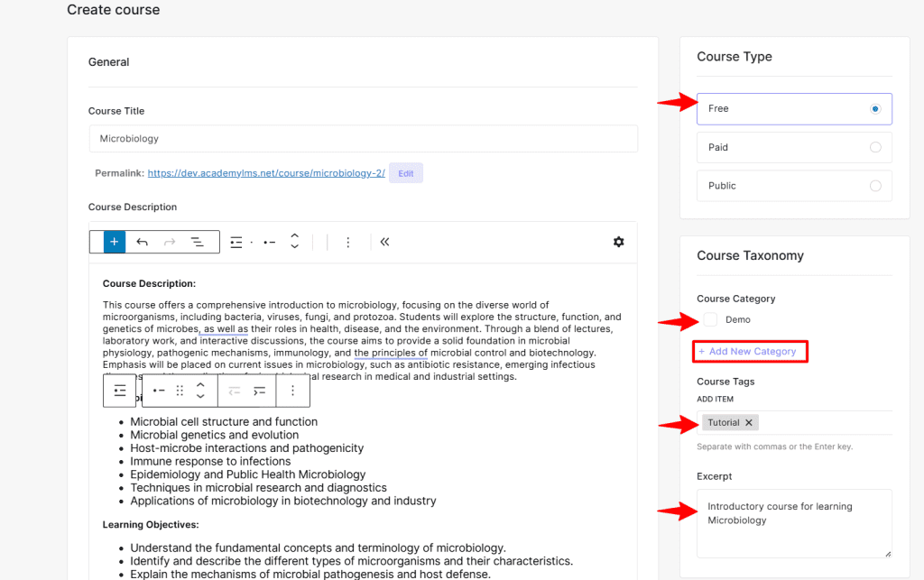Open top toolbar three-dots options menu
This screenshot has height=580, width=924.
[348, 242]
